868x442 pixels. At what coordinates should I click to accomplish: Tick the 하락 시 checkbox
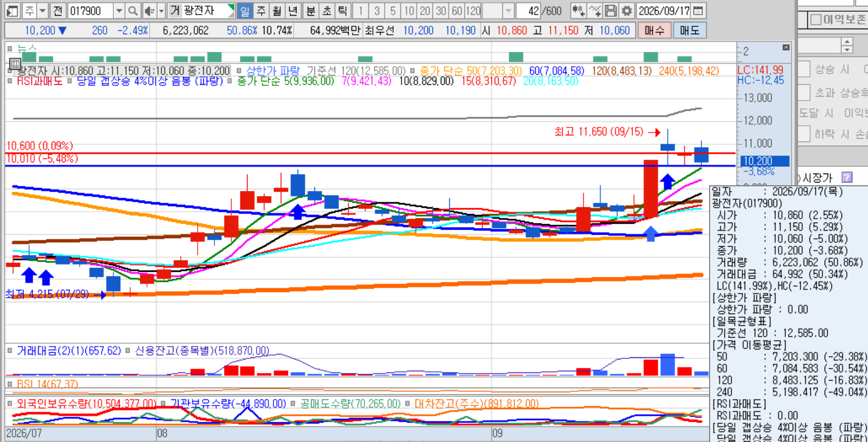804,134
